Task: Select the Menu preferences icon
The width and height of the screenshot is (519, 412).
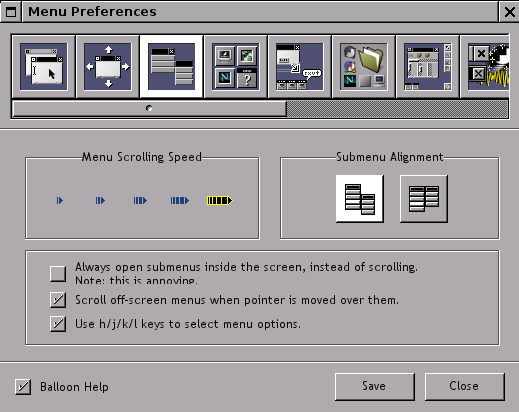Action: click(171, 67)
